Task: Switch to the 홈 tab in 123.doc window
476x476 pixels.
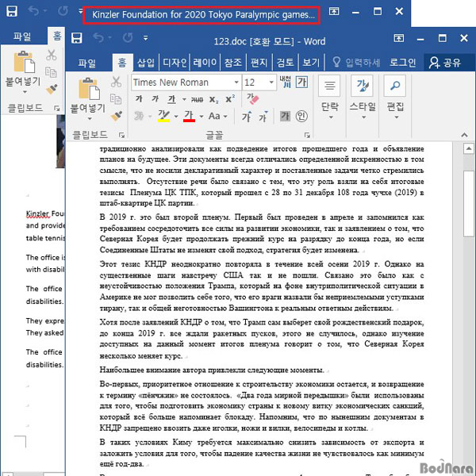Action: 122,63
